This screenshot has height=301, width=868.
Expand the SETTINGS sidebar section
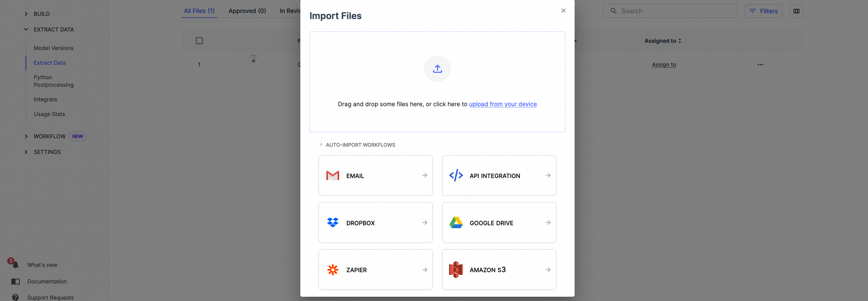[26, 152]
